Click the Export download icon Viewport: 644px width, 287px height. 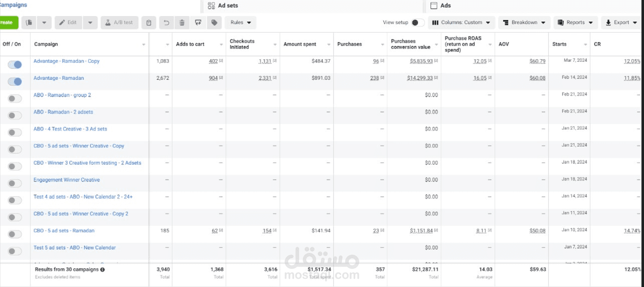pos(608,23)
